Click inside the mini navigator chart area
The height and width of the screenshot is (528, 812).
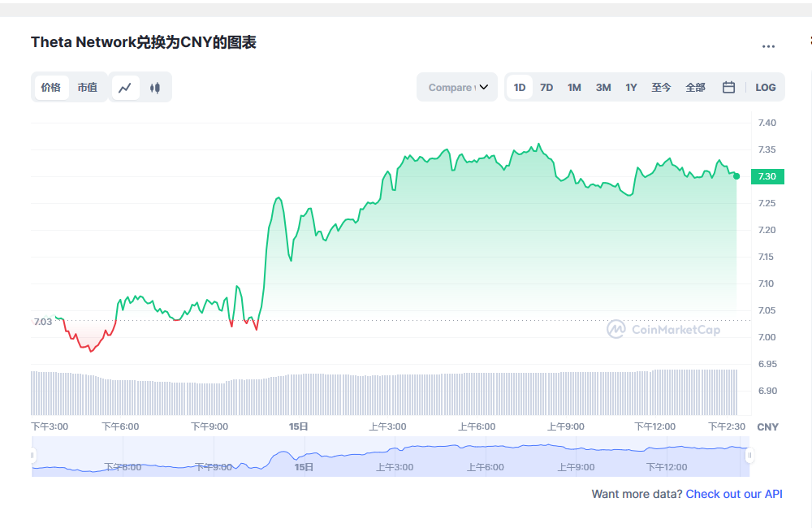pos(391,456)
